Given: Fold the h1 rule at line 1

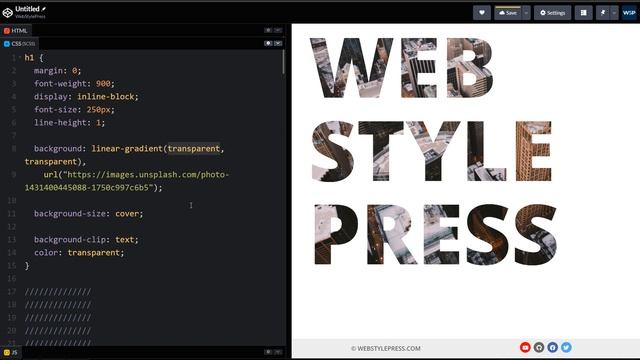Looking at the screenshot, I should tap(20, 58).
